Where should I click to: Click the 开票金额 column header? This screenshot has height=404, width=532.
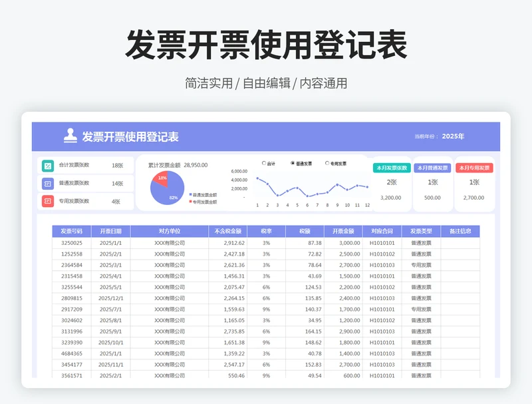click(343, 231)
